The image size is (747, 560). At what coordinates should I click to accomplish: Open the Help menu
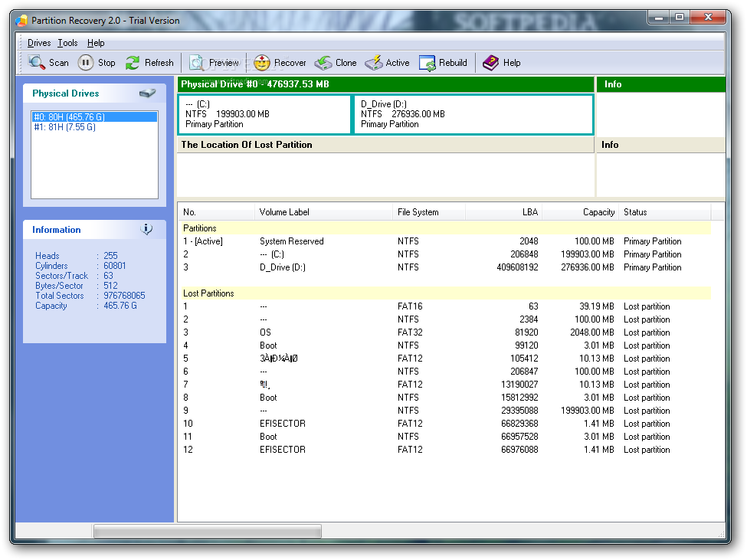coord(96,43)
